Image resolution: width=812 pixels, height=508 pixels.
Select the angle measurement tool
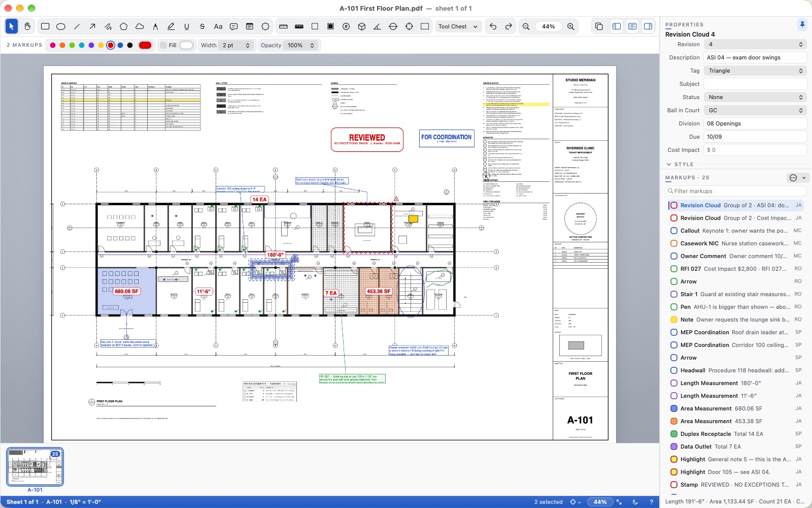[378, 26]
